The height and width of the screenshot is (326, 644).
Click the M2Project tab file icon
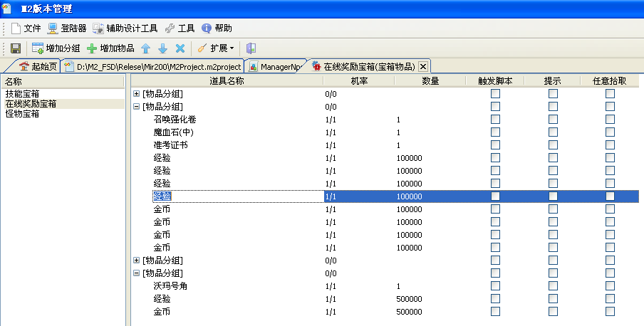click(69, 66)
